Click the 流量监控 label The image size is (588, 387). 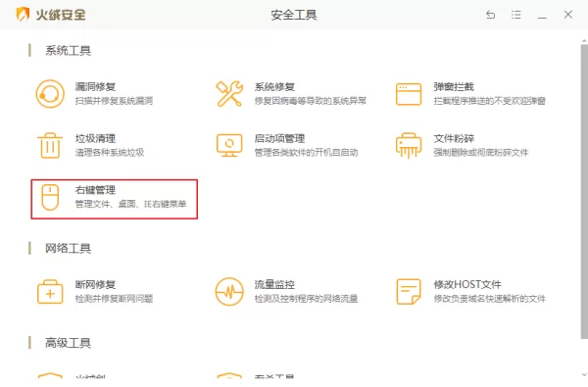tap(274, 285)
